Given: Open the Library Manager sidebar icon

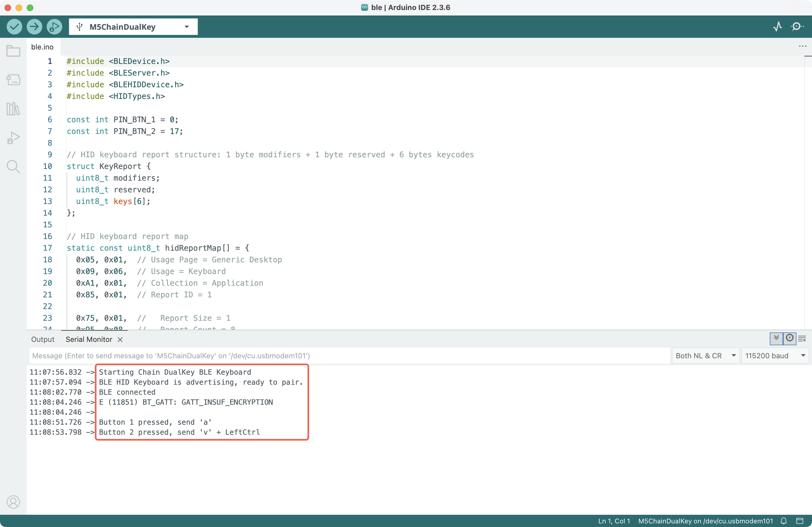Looking at the screenshot, I should pyautogui.click(x=13, y=109).
